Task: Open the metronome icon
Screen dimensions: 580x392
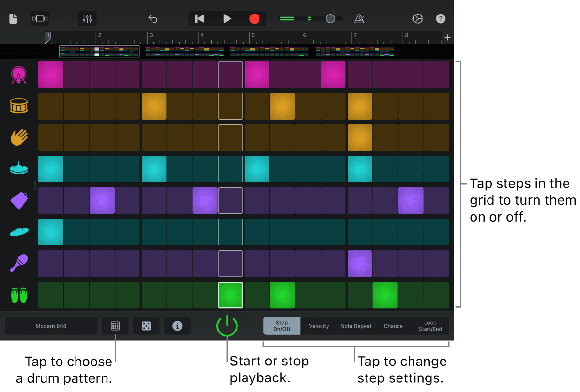Action: tap(359, 18)
